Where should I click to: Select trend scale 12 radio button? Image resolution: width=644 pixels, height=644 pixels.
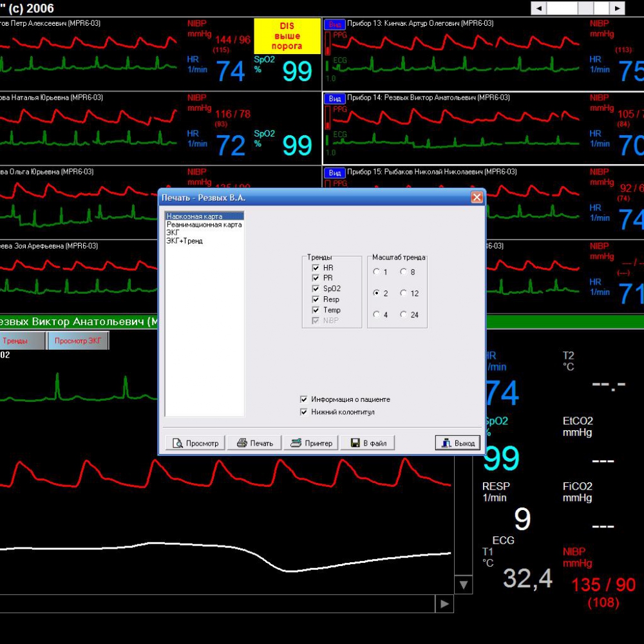[x=404, y=294]
